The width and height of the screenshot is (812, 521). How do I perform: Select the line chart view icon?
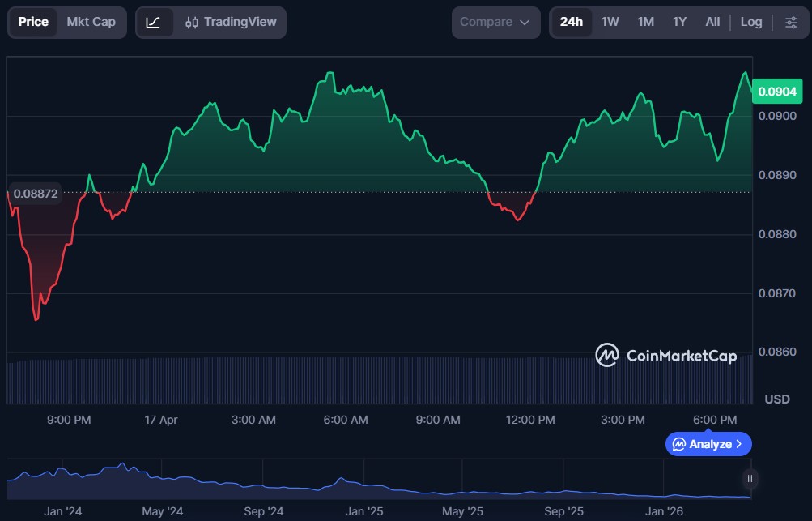154,23
